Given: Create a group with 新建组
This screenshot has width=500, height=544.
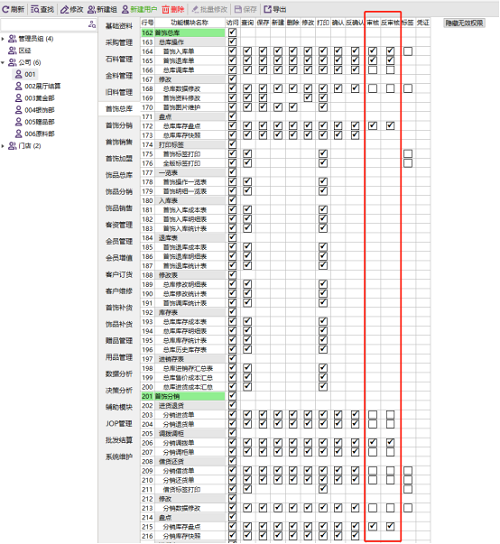Looking at the screenshot, I should pyautogui.click(x=102, y=9).
